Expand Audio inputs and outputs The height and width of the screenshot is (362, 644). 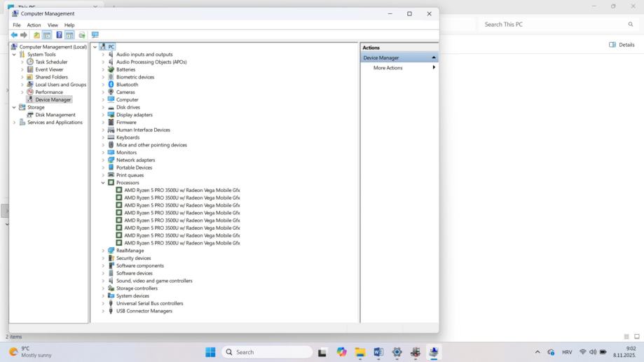pos(103,55)
